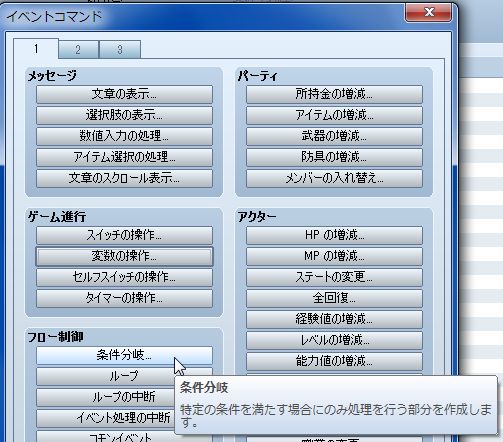Switch to tab 1
Screen dimensions: 503x442
pos(36,49)
